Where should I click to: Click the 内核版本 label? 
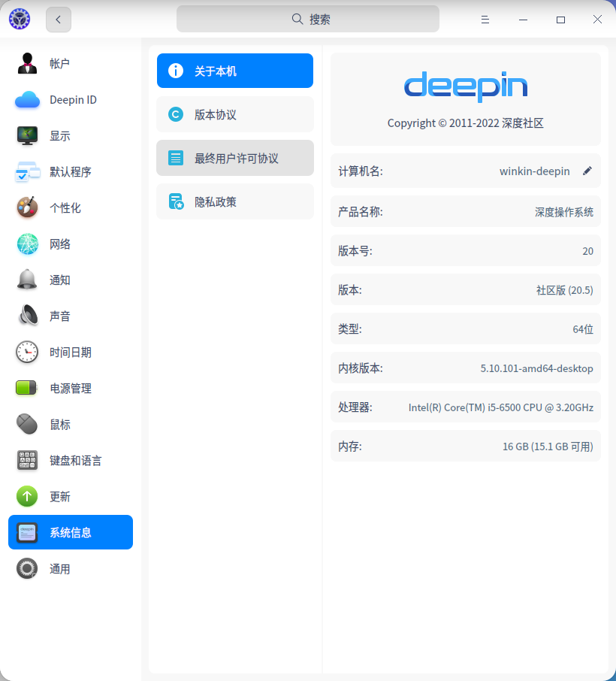point(361,368)
